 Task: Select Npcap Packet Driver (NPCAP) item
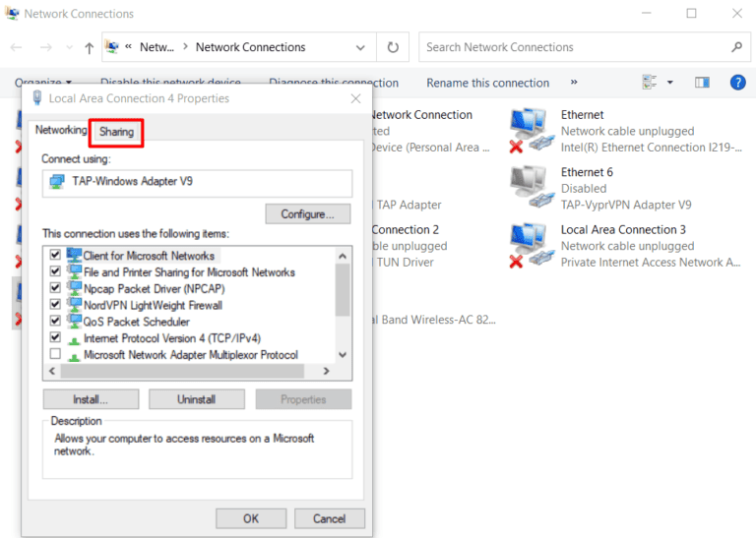(x=154, y=288)
